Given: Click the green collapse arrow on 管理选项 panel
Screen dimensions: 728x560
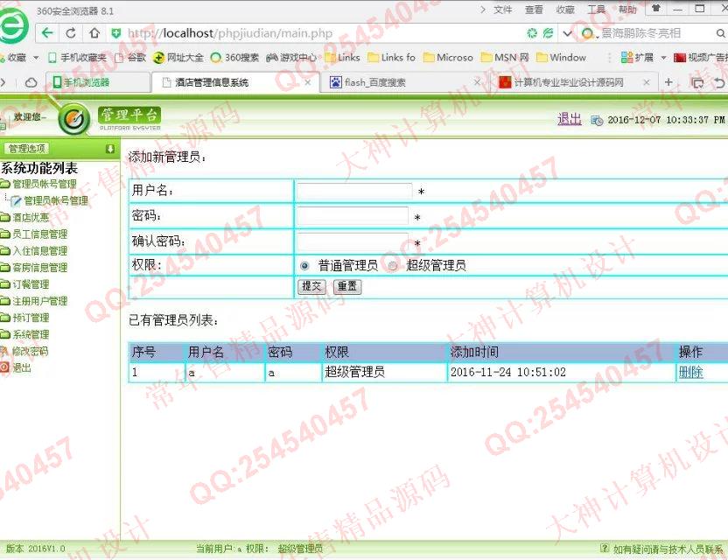Looking at the screenshot, I should pyautogui.click(x=110, y=149).
